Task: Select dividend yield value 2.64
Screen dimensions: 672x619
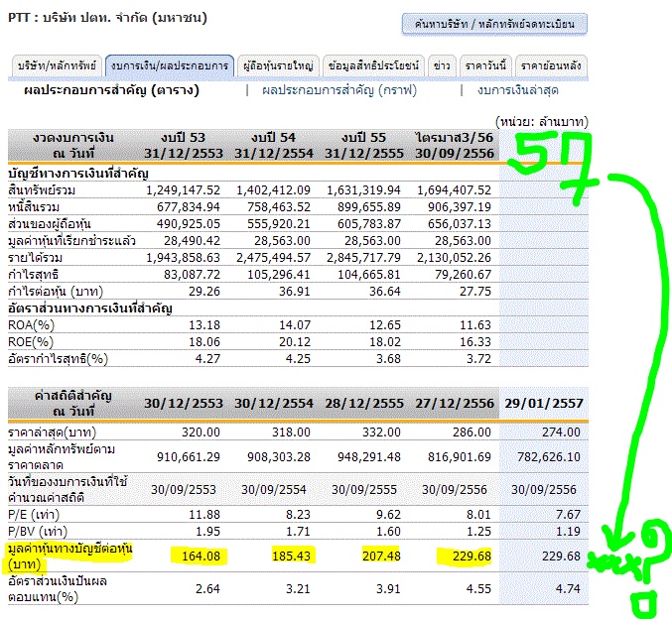Action: click(x=207, y=589)
